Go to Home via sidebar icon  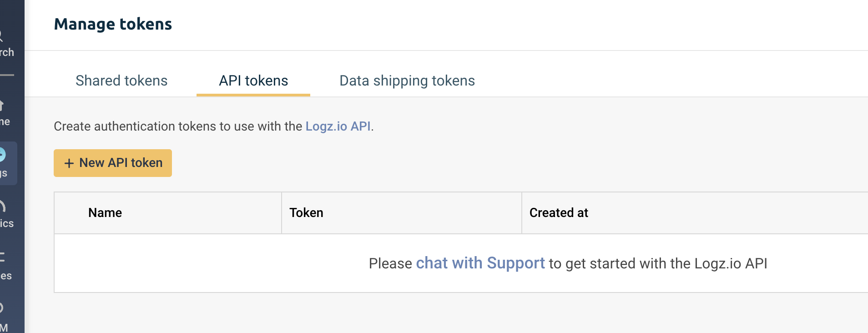4,112
